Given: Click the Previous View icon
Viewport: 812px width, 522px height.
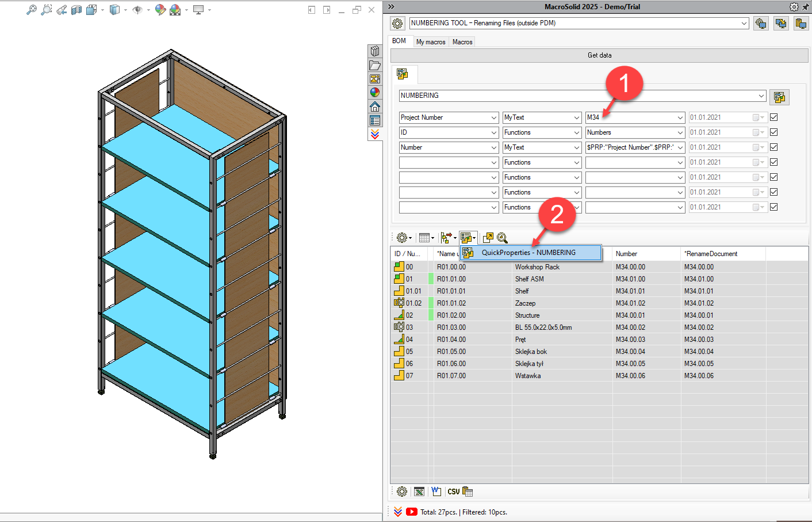Looking at the screenshot, I should 62,10.
